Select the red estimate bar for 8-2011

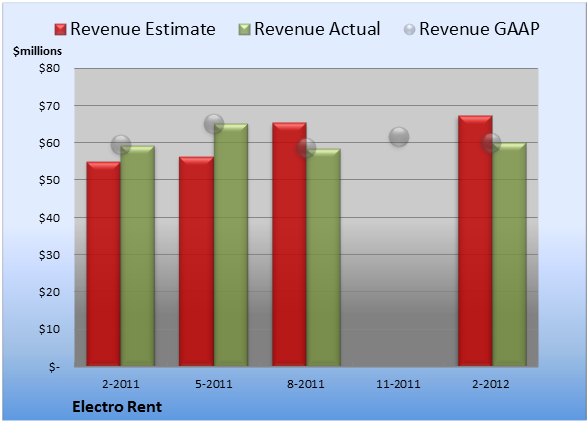(289, 244)
